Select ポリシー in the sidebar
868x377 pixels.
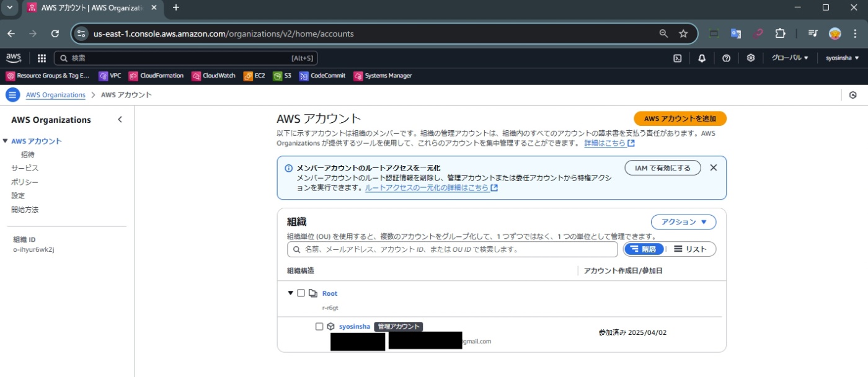click(25, 182)
